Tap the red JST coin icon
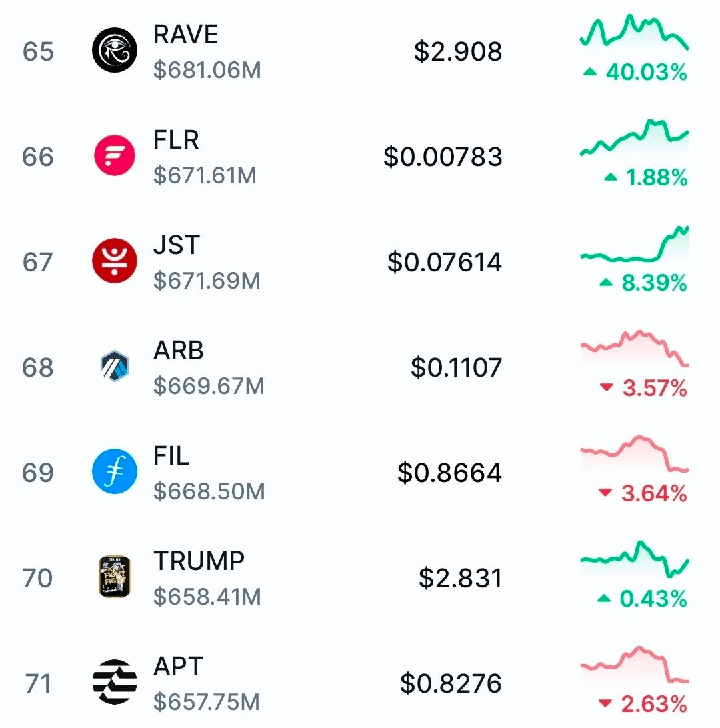The width and height of the screenshot is (720, 728). point(115,261)
